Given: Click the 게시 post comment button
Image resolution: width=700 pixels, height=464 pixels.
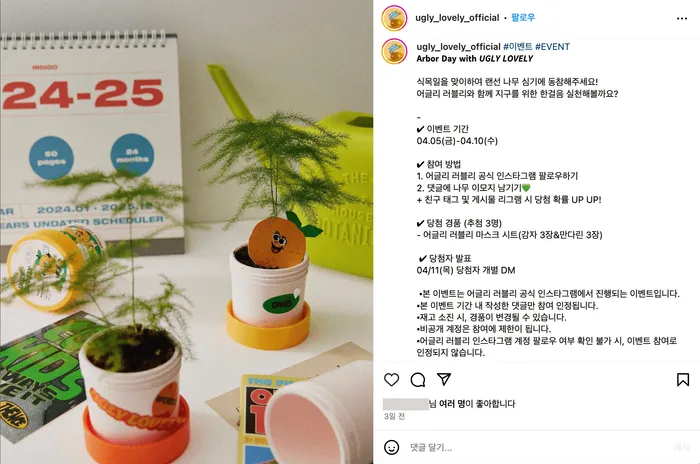Looking at the screenshot, I should coord(681,447).
